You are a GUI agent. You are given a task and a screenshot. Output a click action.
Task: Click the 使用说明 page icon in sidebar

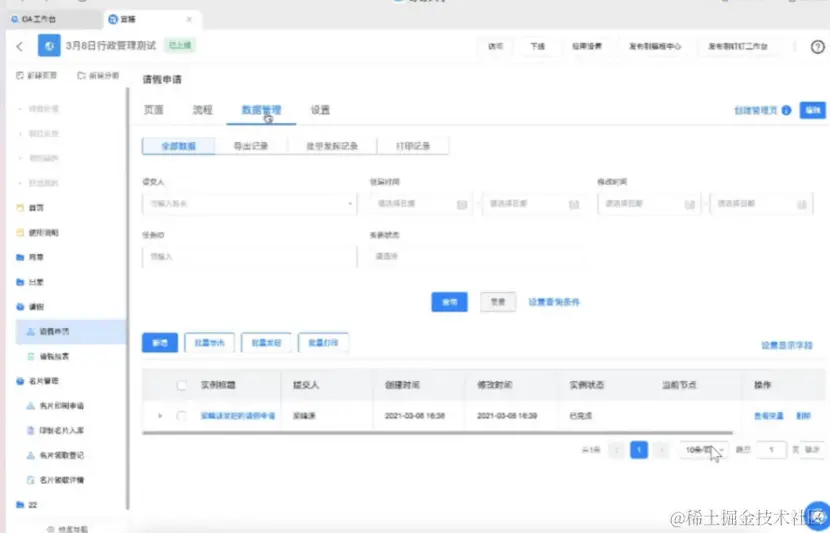pyautogui.click(x=20, y=233)
